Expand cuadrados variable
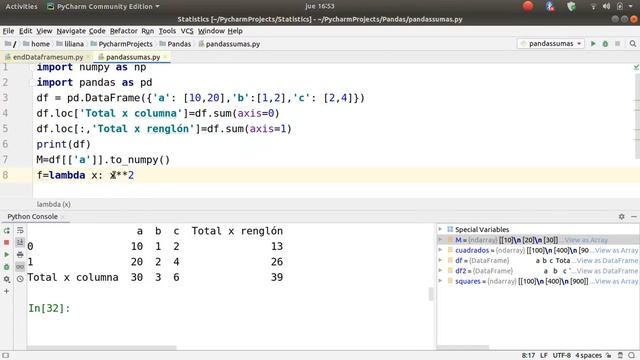This screenshot has height=360, width=640. (x=440, y=250)
